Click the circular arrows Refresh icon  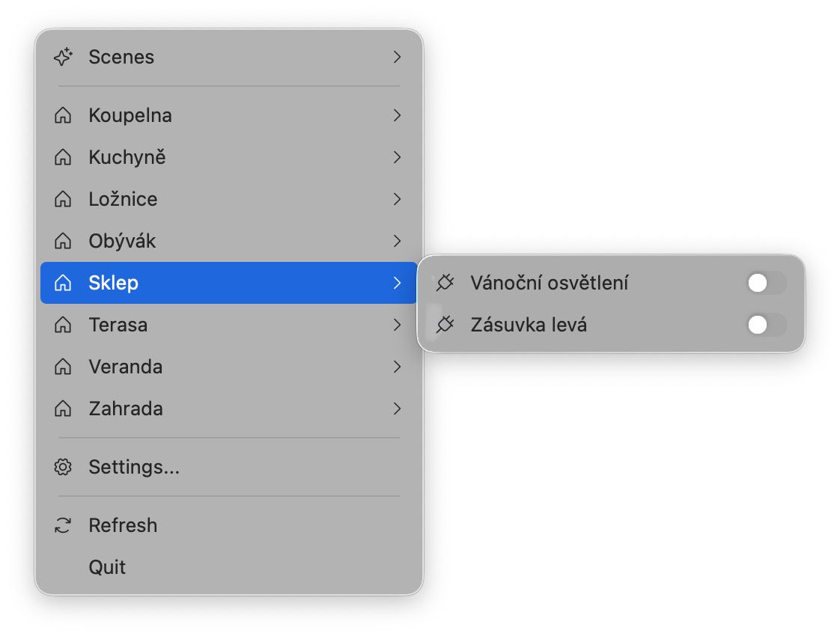[63, 525]
